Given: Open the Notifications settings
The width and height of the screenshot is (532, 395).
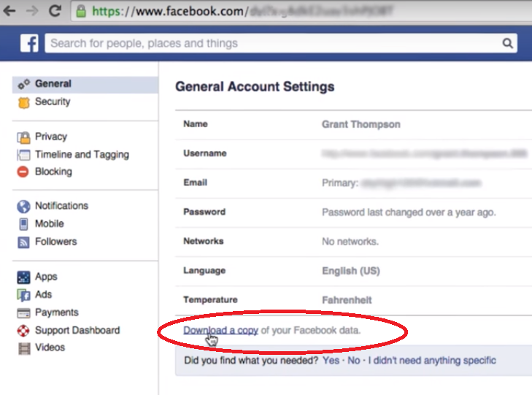Looking at the screenshot, I should (x=61, y=206).
